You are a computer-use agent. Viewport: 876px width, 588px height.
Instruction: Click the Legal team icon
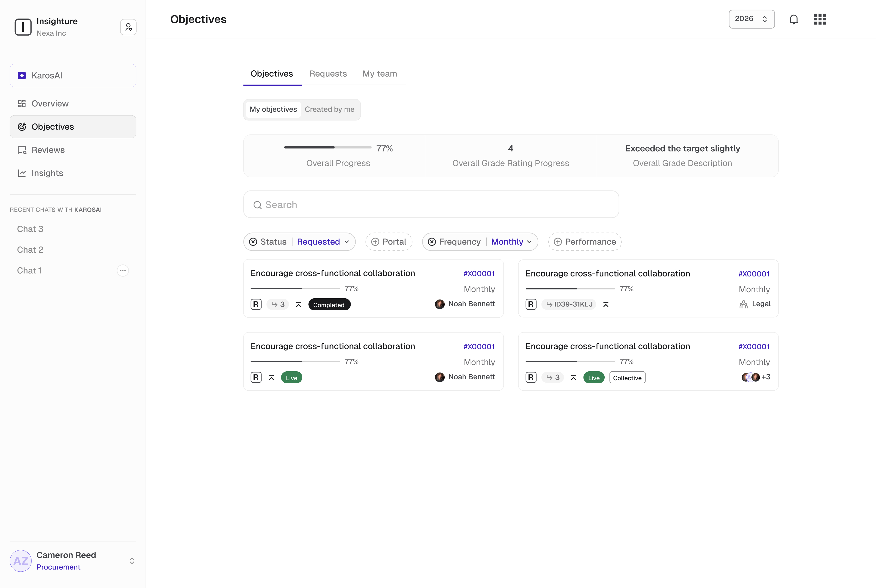pyautogui.click(x=744, y=304)
